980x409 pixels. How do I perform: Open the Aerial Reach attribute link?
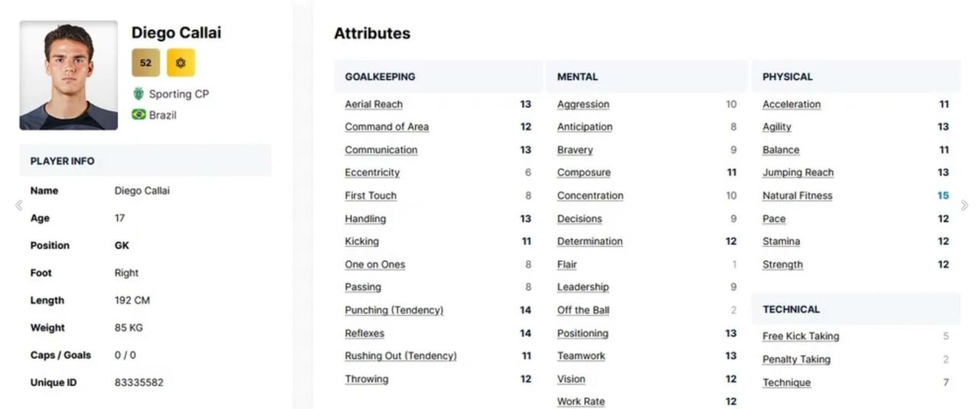pos(374,104)
